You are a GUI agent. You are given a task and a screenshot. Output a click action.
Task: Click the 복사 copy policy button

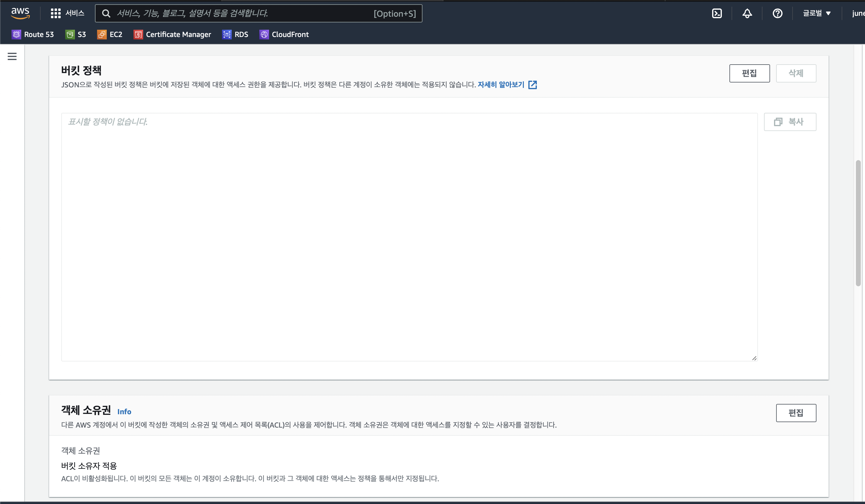tap(790, 122)
